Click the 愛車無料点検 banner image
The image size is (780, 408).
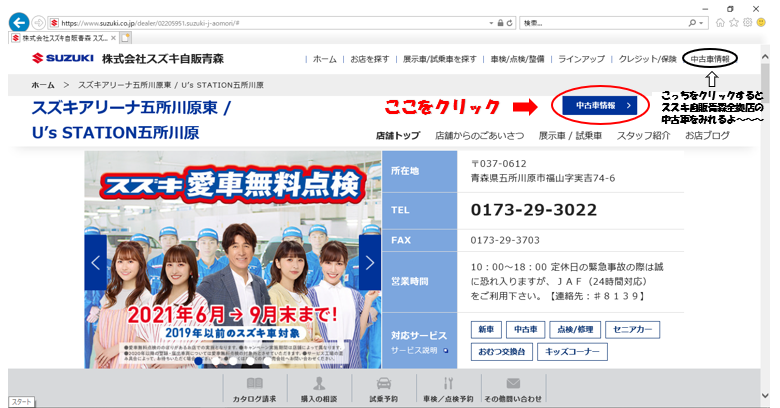click(233, 259)
